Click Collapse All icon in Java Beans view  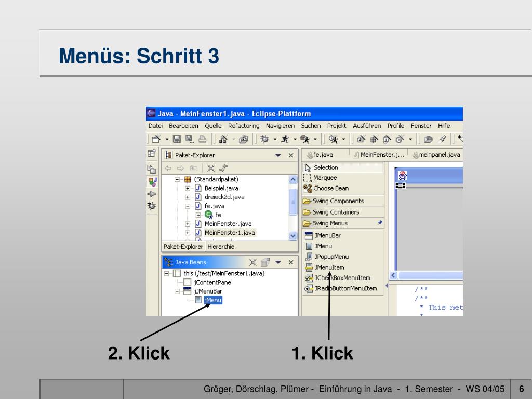[x=253, y=262]
